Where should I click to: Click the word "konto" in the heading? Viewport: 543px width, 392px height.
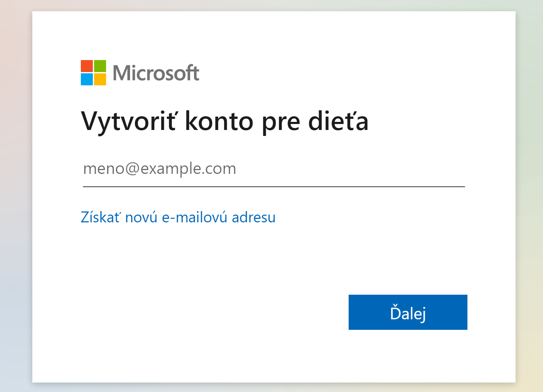point(219,121)
